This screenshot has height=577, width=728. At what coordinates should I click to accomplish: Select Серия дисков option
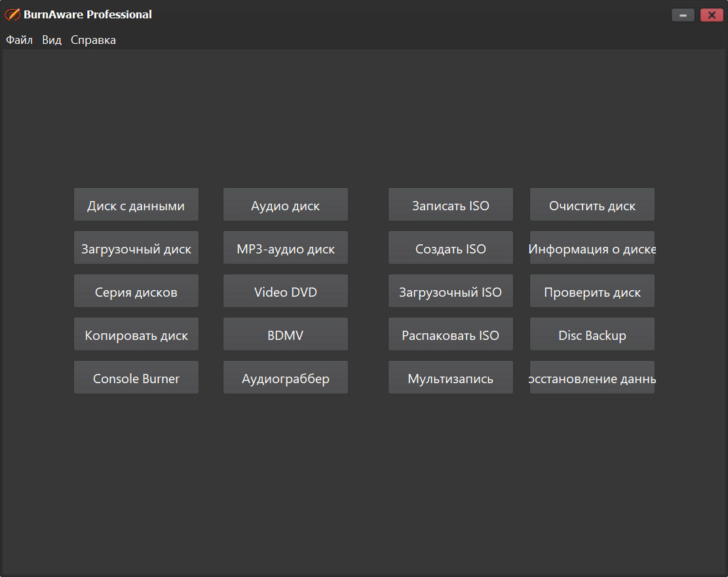coord(136,291)
